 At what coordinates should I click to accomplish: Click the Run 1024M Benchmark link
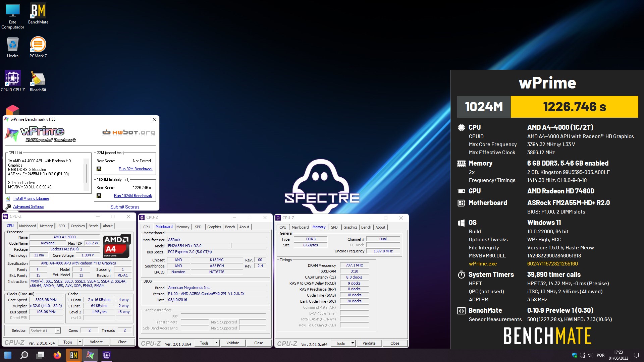point(133,196)
